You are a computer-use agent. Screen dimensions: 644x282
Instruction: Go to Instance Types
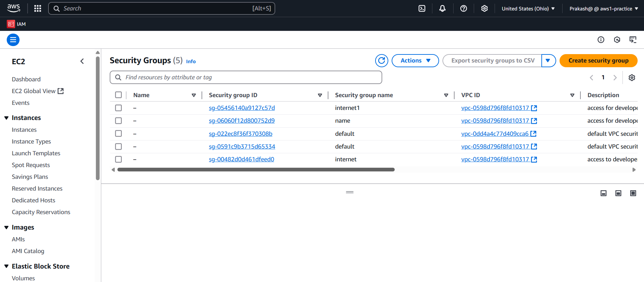point(31,142)
